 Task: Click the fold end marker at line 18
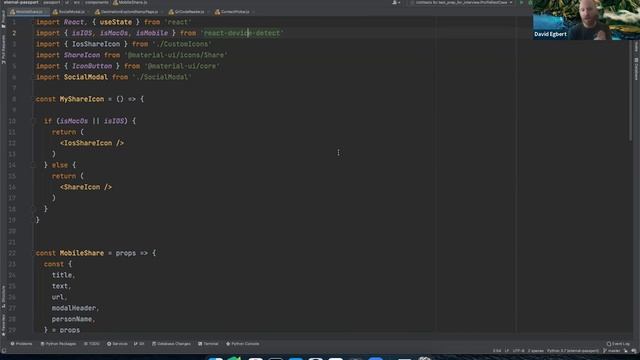[33, 209]
